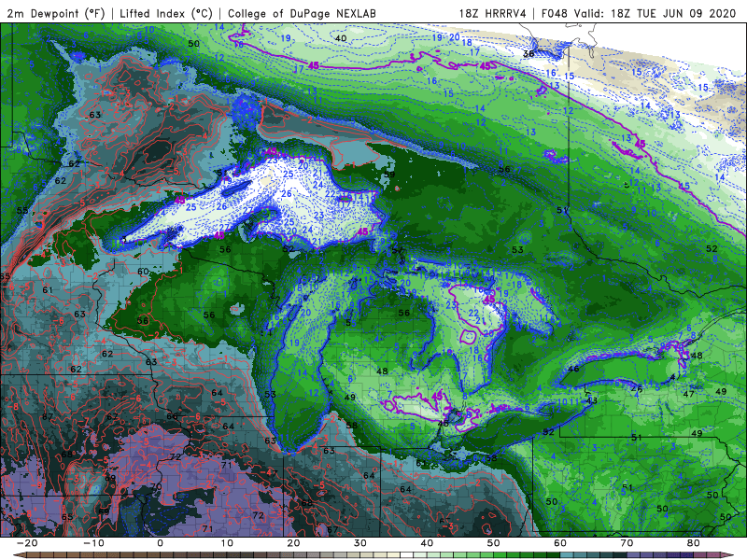747x560 pixels.
Task: Click the 10 label on the color scale
Action: click(227, 543)
